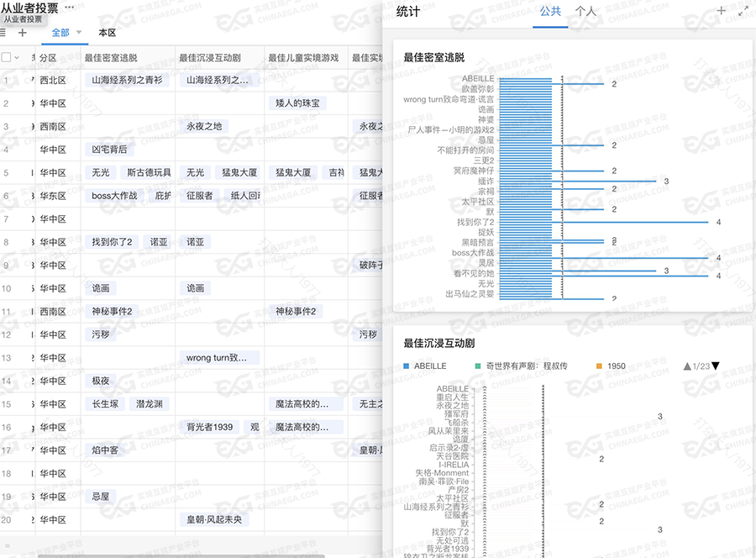Open dropdown arrow next to 全部 view
Image resolution: width=756 pixels, height=558 pixels.
(x=78, y=33)
